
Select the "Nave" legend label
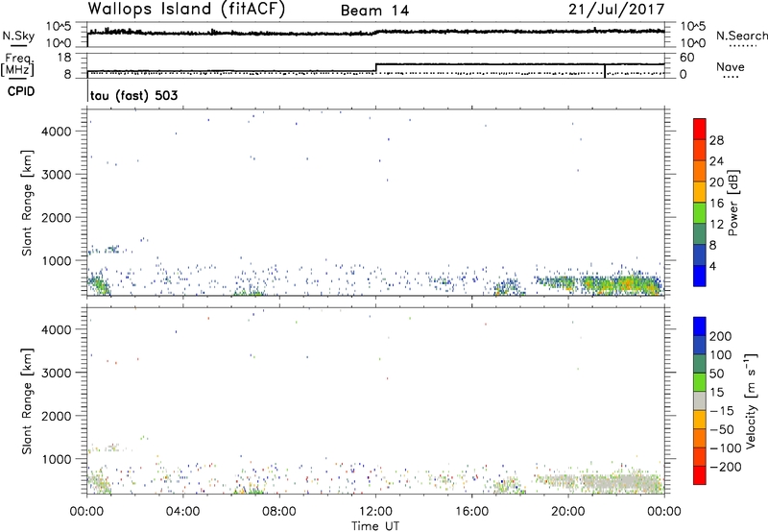click(x=731, y=66)
